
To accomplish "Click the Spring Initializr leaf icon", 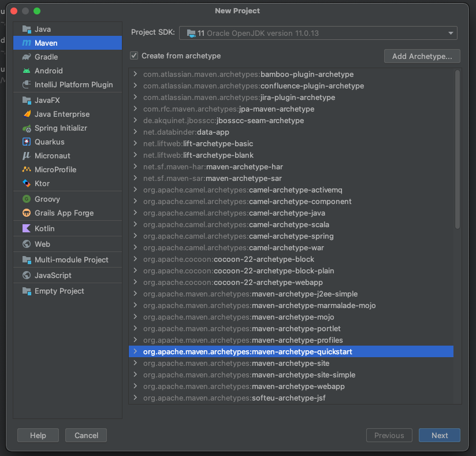I will pyautogui.click(x=27, y=128).
